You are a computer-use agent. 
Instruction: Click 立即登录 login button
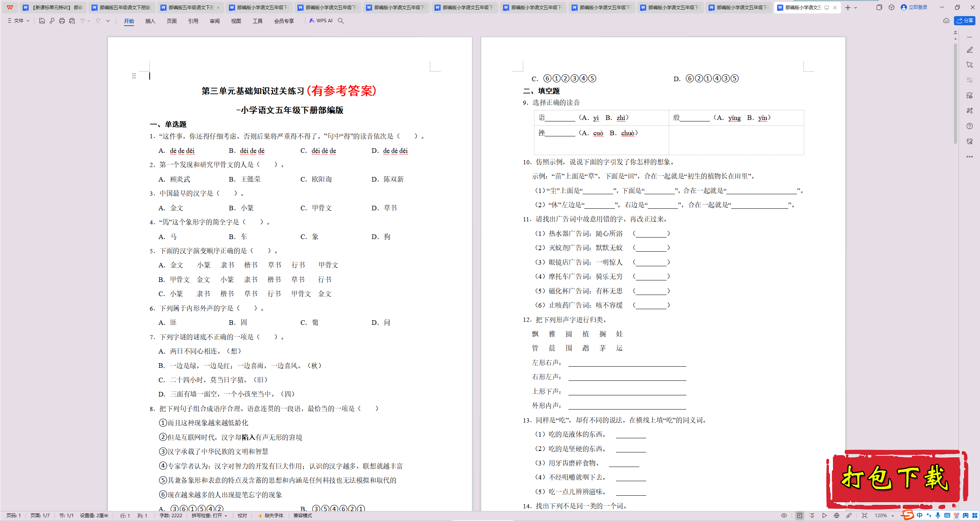tap(914, 7)
